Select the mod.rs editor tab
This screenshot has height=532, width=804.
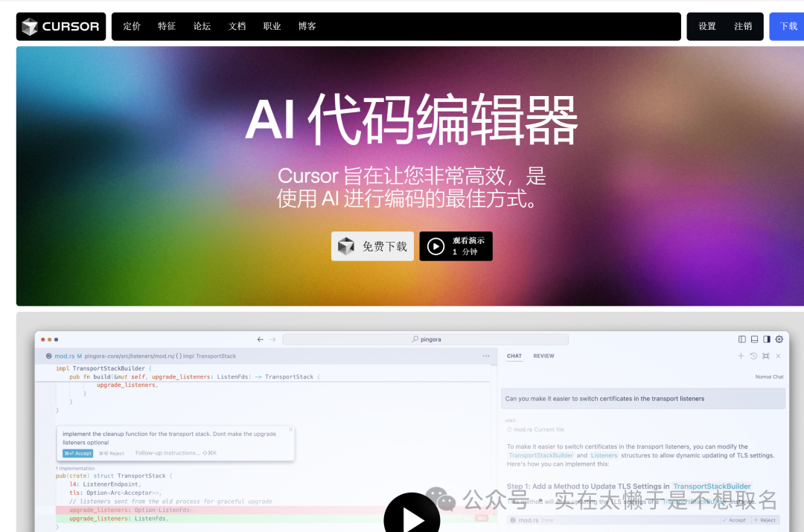click(65, 356)
